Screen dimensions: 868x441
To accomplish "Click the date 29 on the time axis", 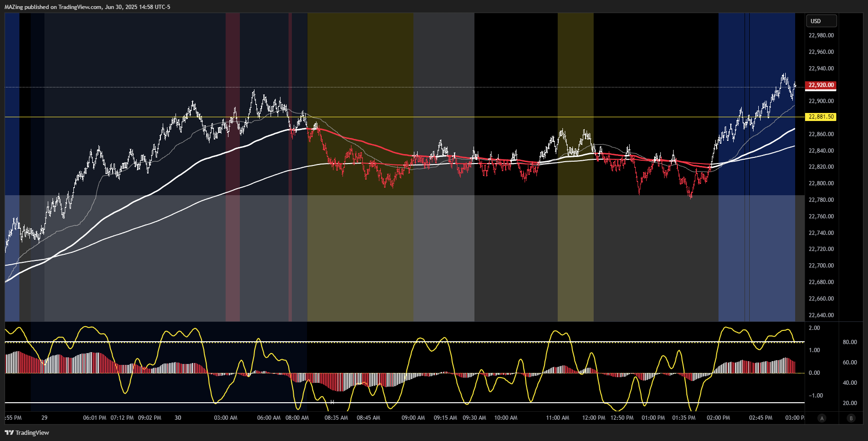I will pyautogui.click(x=44, y=418).
